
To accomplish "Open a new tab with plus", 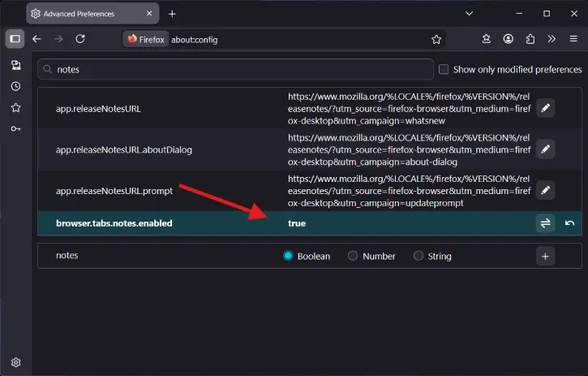I will click(x=172, y=14).
